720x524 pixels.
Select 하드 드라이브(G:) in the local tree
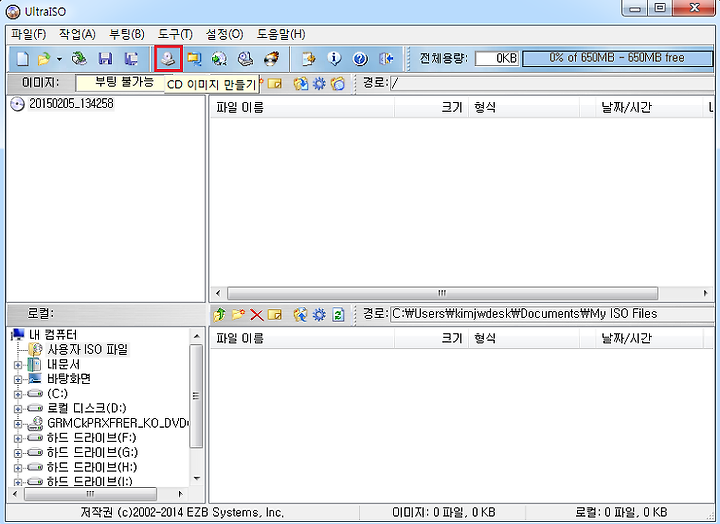tap(92, 452)
